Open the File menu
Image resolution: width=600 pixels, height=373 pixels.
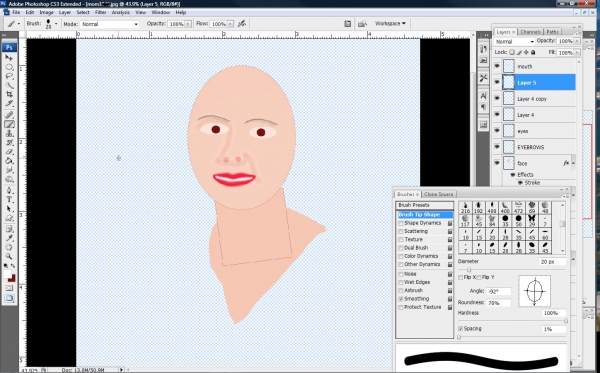16,12
